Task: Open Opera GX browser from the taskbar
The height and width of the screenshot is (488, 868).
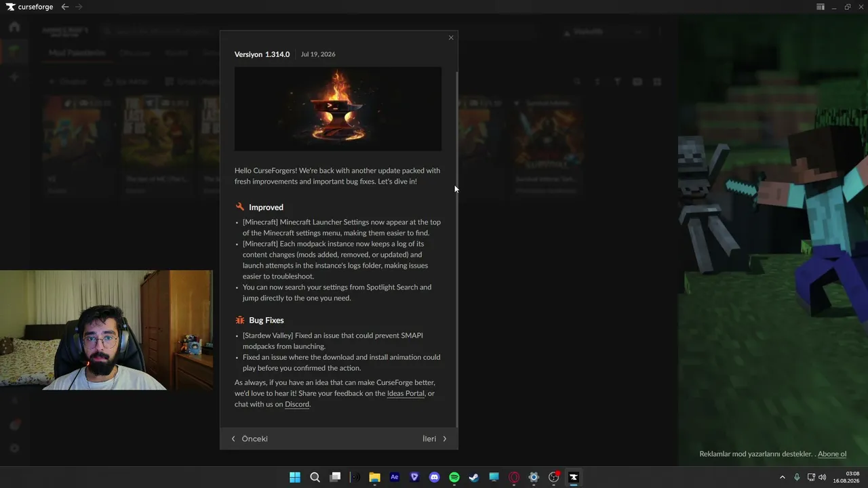Action: [514, 477]
